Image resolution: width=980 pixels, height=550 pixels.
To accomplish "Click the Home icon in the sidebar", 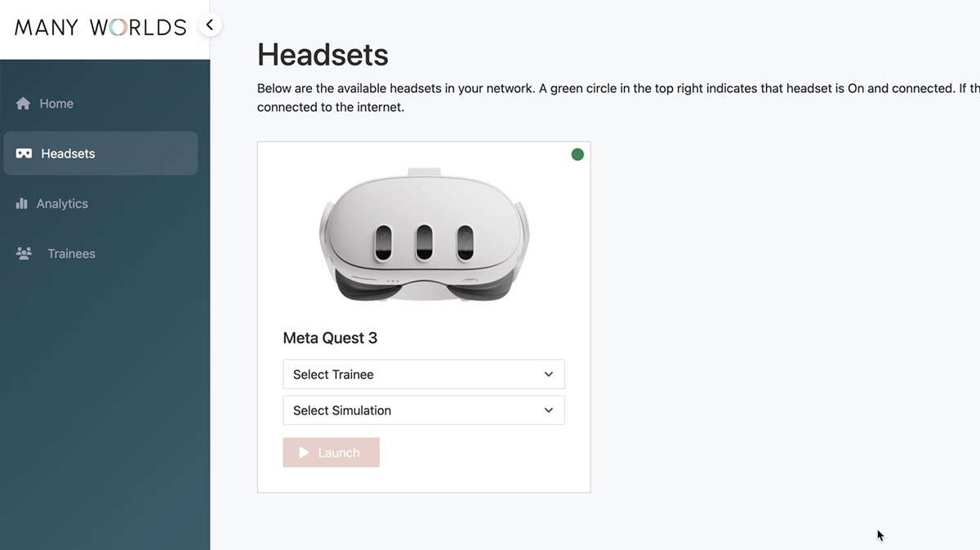I will 23,103.
